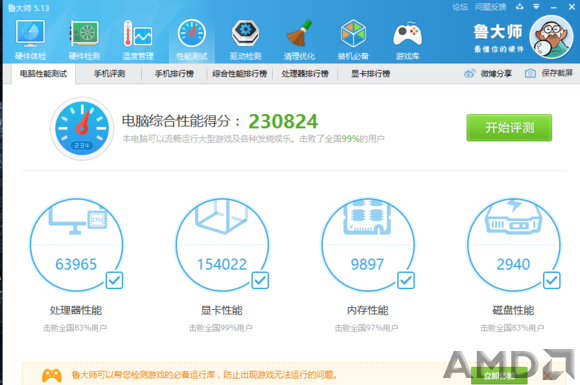This screenshot has height=385, width=580.
Task: Click the 鲁大师 5.13 window title
Action: [x=28, y=8]
